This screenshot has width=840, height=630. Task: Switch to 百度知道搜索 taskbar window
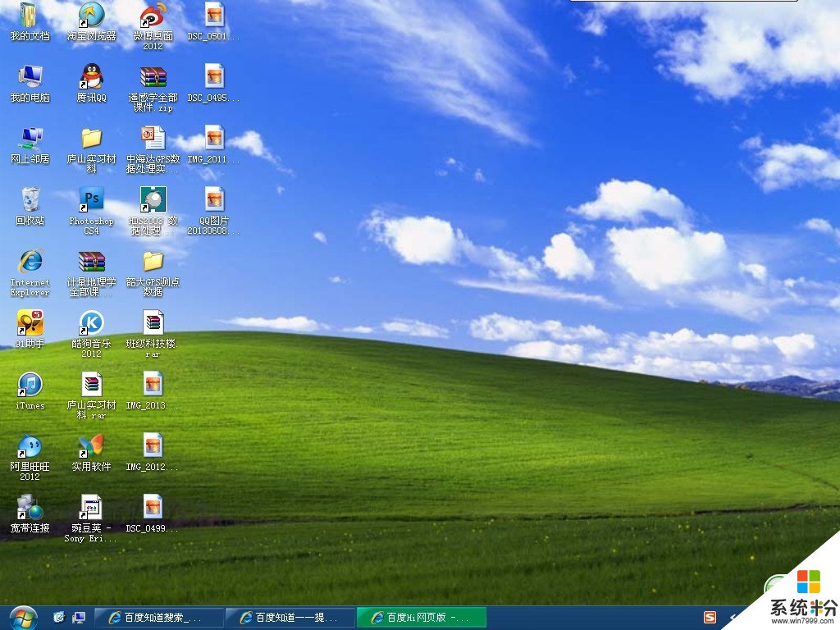click(x=159, y=618)
